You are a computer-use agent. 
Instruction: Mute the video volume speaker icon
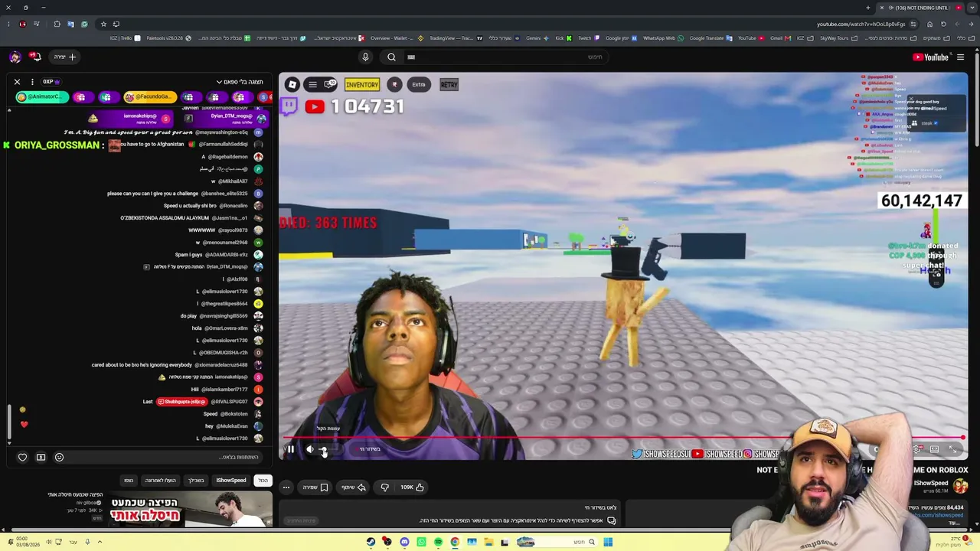coord(310,449)
